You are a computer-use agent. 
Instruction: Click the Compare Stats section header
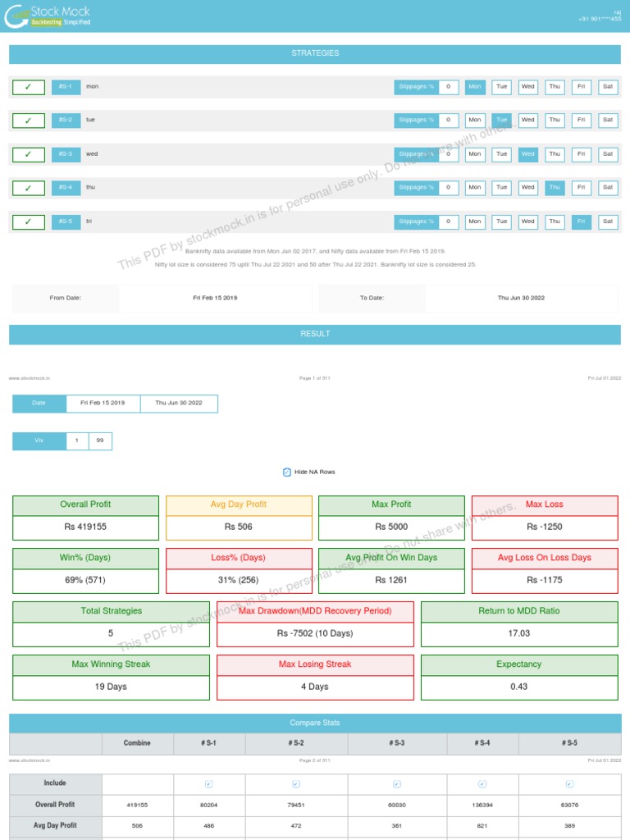pyautogui.click(x=315, y=723)
